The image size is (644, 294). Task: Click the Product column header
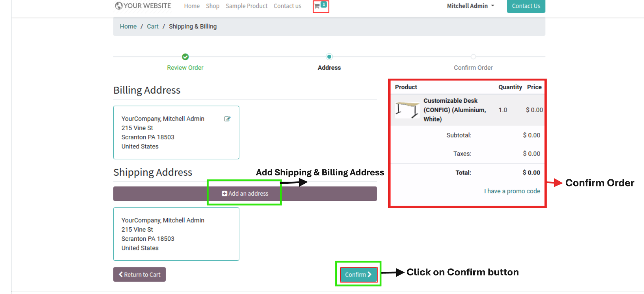(x=406, y=87)
